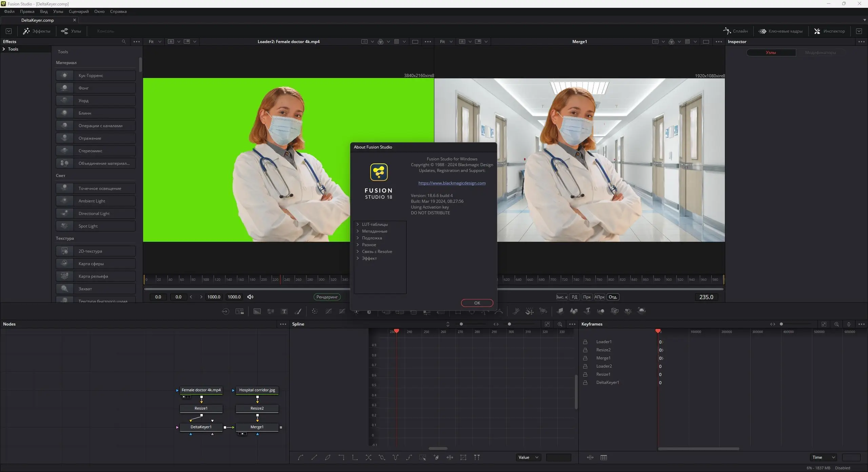868x472 pixels.
Task: Select the Text+ tool in the toolbar
Action: point(284,311)
